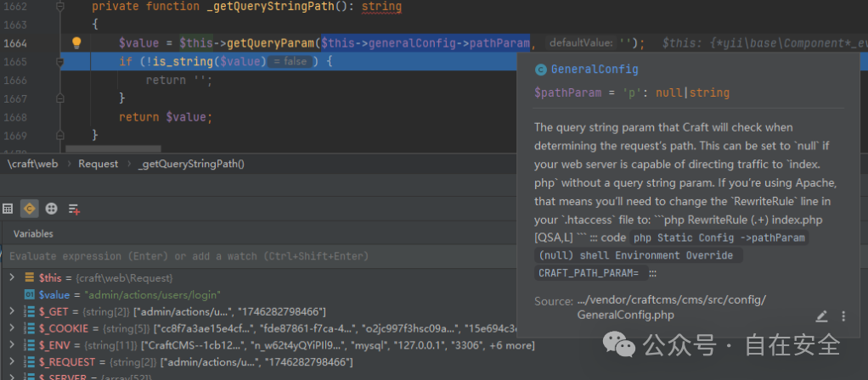Click the 'defaultValue:' inlay hint on line 1664
Screen dimensions: 868x380
581,43
